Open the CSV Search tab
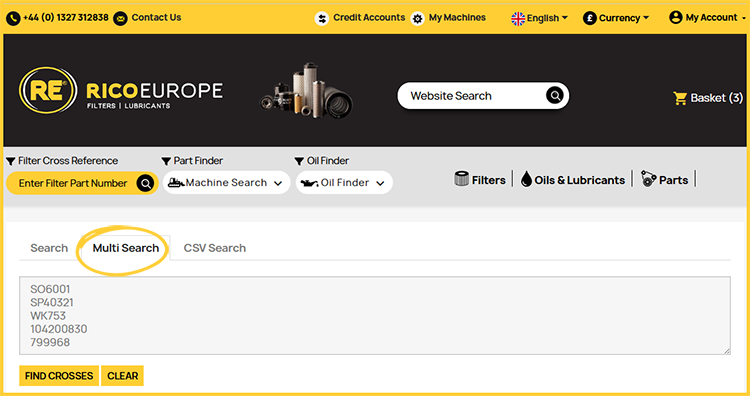Screen dimensions: 750x396 tap(215, 248)
